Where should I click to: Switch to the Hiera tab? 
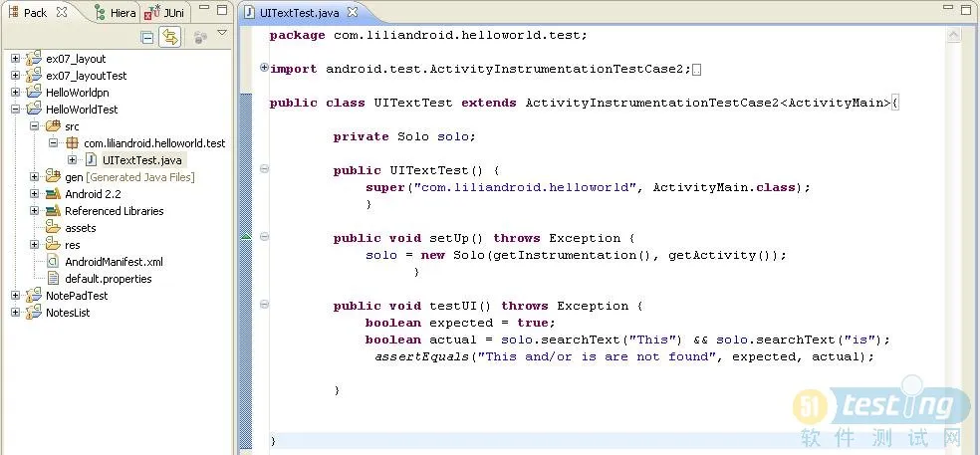pyautogui.click(x=116, y=13)
